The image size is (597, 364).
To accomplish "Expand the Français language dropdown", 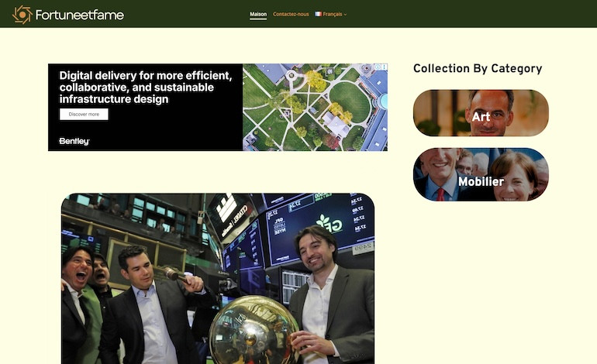I will [x=333, y=14].
